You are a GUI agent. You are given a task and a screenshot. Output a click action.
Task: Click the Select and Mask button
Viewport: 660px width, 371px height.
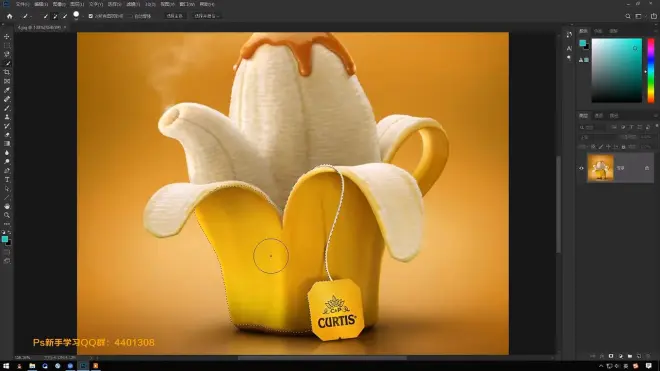pyautogui.click(x=207, y=16)
